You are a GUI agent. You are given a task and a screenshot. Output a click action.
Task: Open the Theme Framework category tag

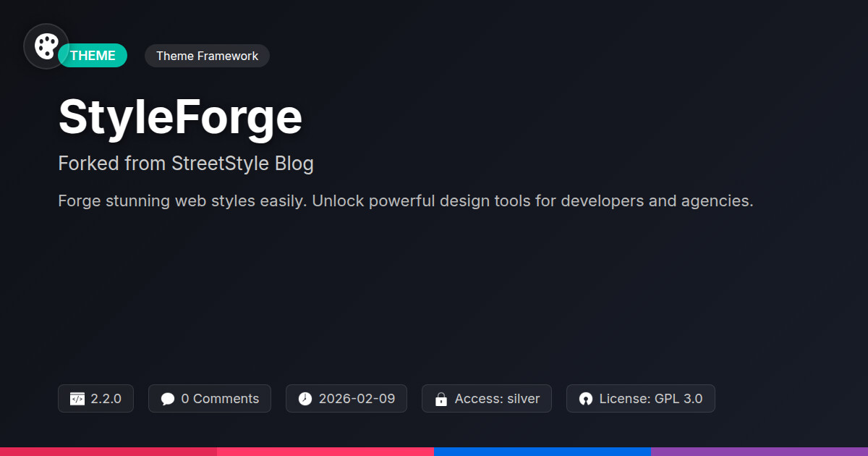(207, 56)
